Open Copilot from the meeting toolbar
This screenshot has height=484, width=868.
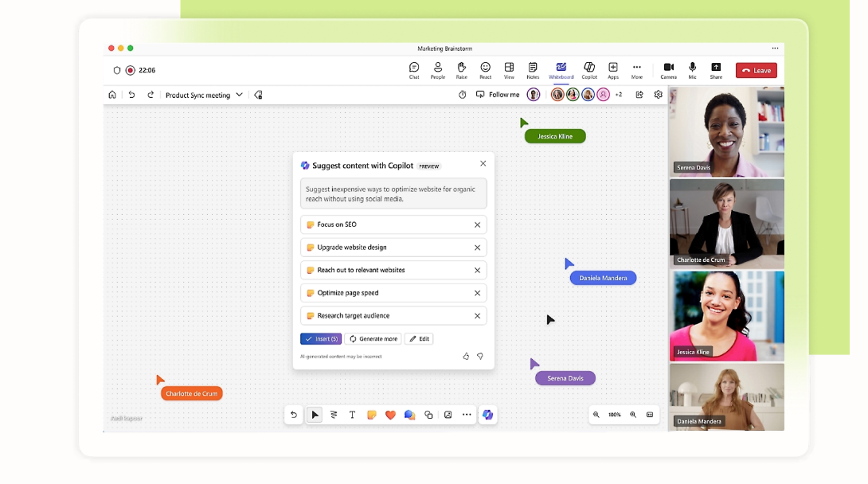tap(589, 70)
